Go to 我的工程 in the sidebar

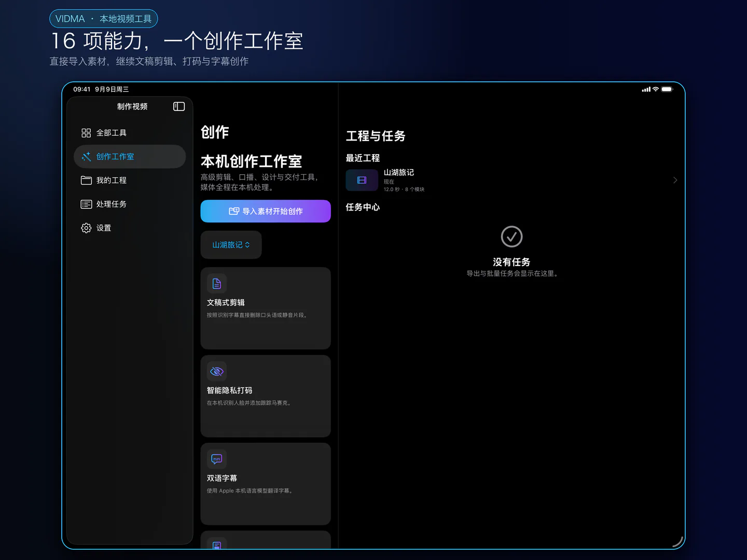click(130, 180)
